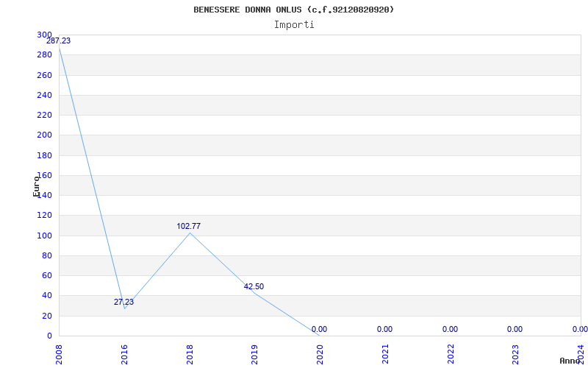Click the 2008 x-axis year label

coord(59,354)
